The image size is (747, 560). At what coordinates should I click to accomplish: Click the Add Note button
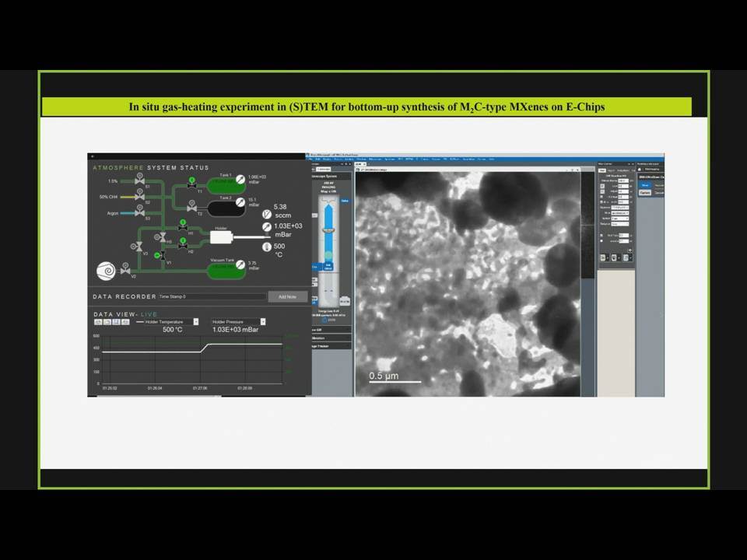tap(287, 296)
